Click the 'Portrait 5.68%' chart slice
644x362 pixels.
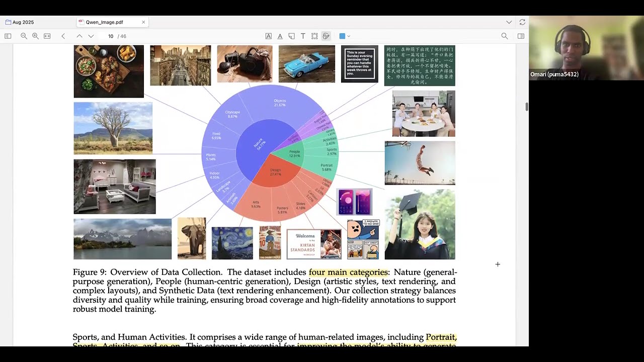pyautogui.click(x=326, y=167)
